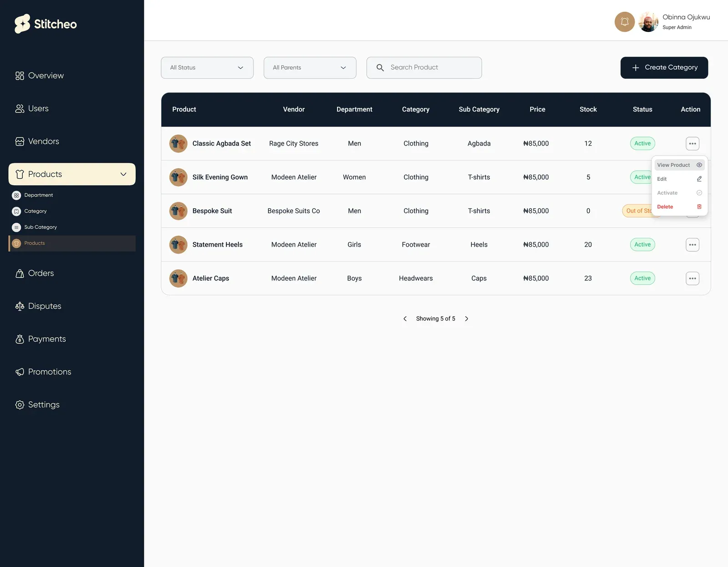Select Products submenu item
The width and height of the screenshot is (728, 567).
pos(72,243)
